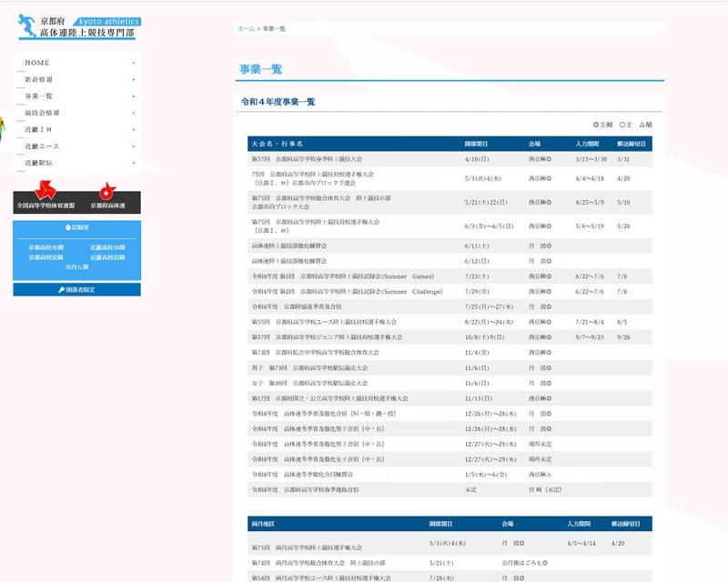Click the key icon on 関係者限定
The image size is (728, 582).
click(x=61, y=290)
